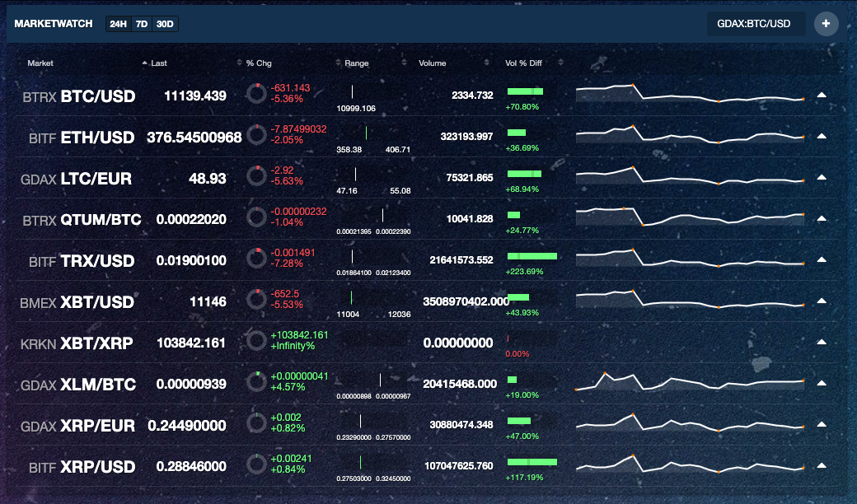Expand the BITF ETH/USD row arrow
The image size is (857, 504).
tap(822, 137)
